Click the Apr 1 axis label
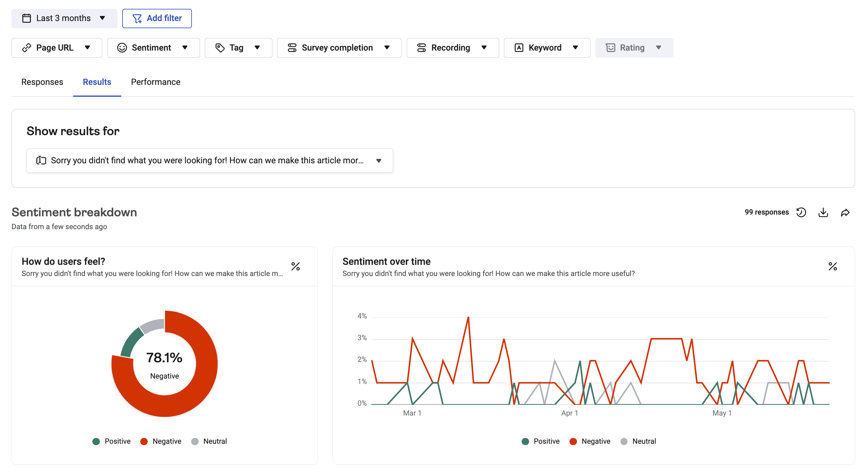The image size is (868, 476). click(x=569, y=413)
